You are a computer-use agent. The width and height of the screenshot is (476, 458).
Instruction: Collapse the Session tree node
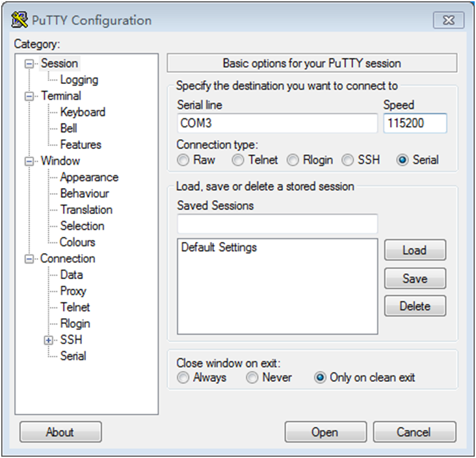pyautogui.click(x=29, y=64)
